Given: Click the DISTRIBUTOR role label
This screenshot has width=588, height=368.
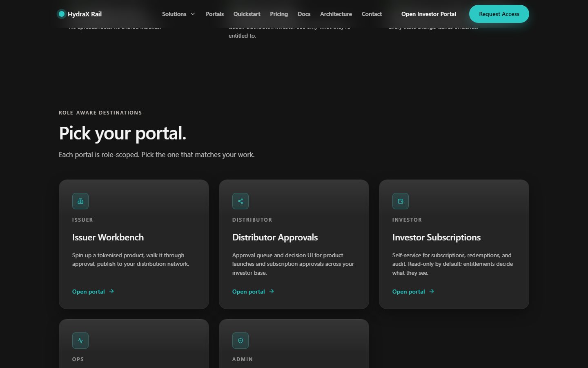Looking at the screenshot, I should click(252, 220).
